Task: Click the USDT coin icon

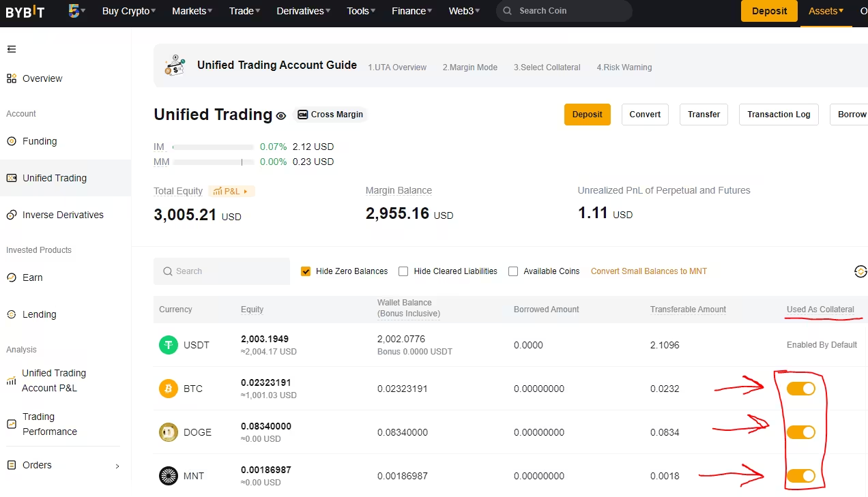Action: point(169,345)
